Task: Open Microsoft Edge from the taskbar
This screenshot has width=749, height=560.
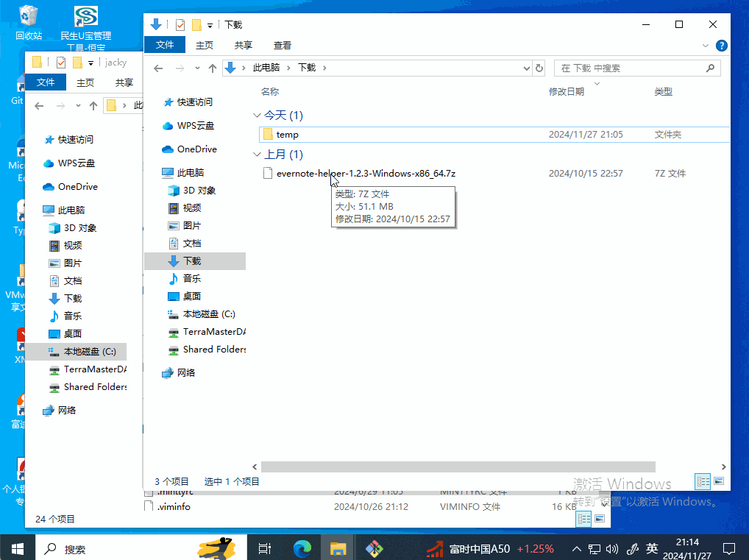Action: (302, 548)
